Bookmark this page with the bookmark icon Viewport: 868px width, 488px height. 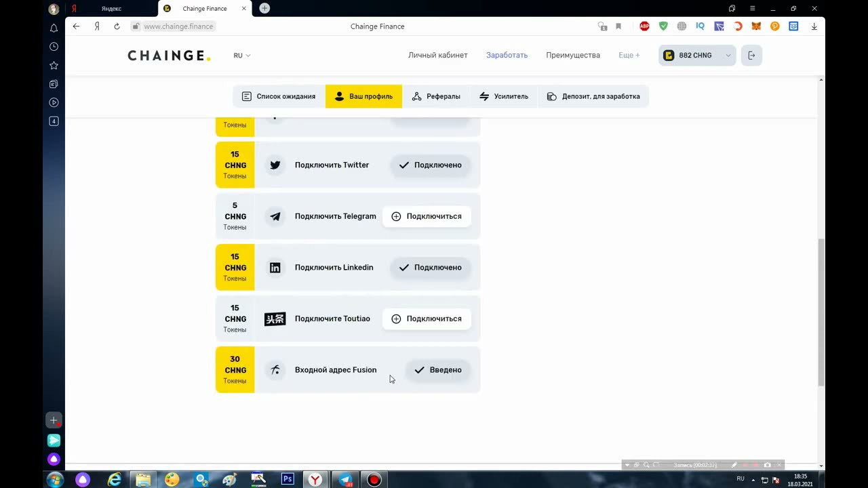(x=618, y=26)
